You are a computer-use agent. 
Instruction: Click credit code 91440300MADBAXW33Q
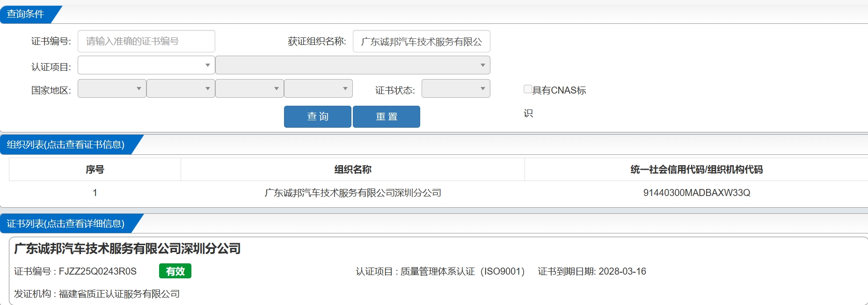click(696, 193)
